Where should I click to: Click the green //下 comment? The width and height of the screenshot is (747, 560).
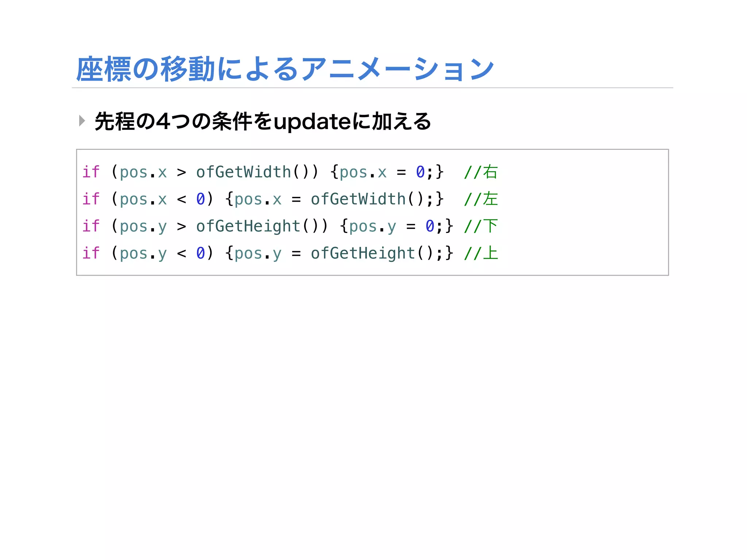pos(480,226)
